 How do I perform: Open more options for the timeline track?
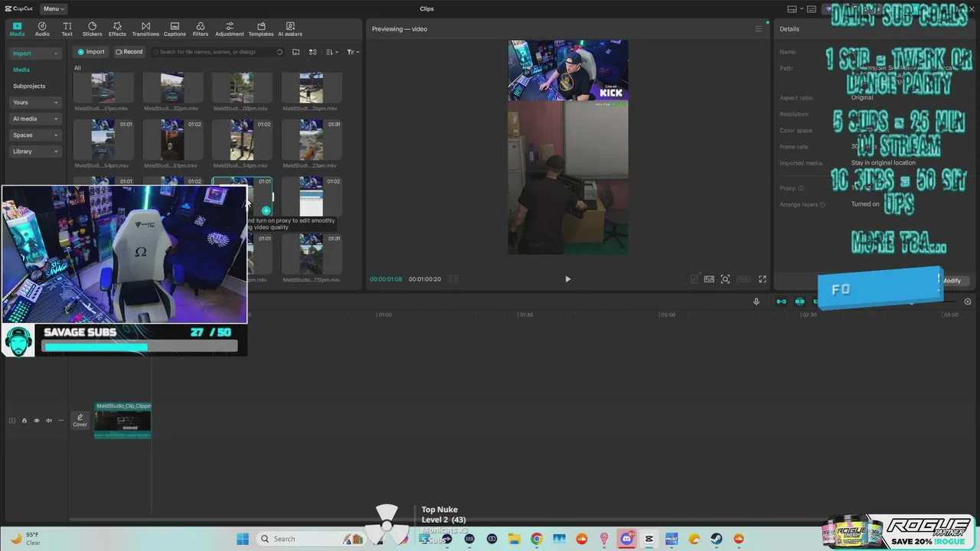pos(61,420)
